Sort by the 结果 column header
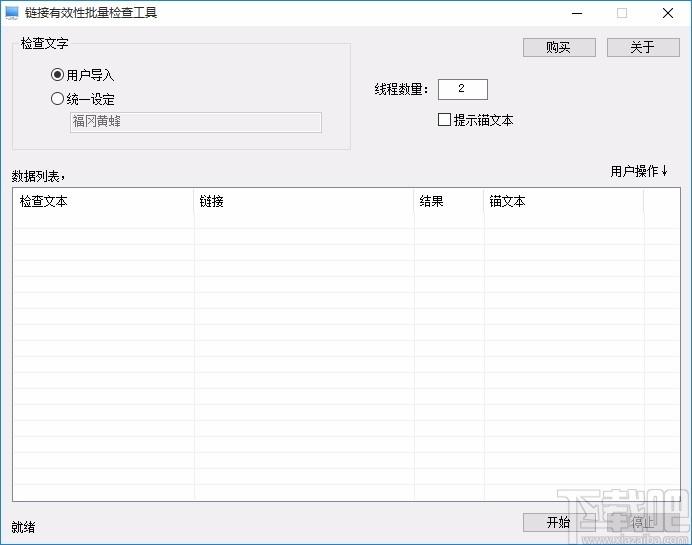 449,202
